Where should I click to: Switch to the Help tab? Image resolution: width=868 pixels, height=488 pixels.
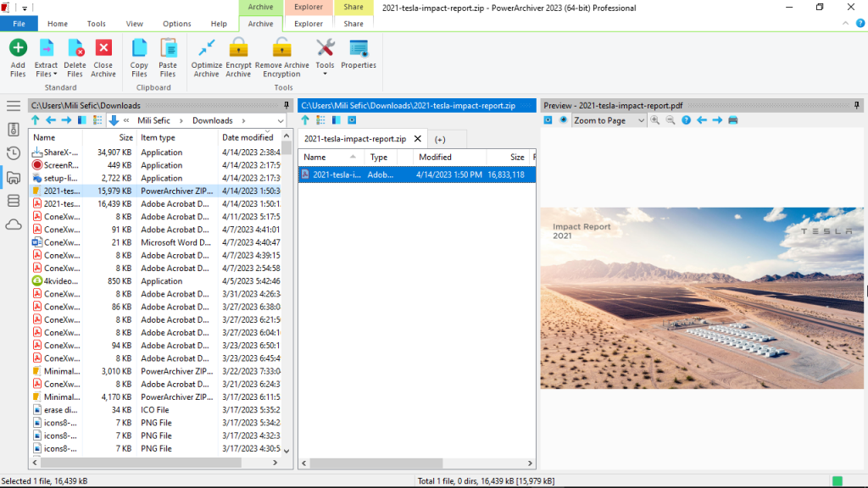tap(219, 24)
